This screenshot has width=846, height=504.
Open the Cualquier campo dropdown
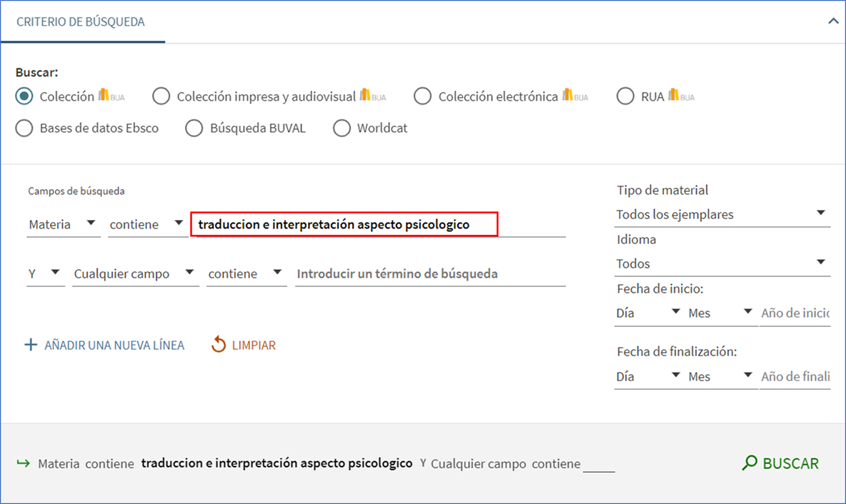tap(134, 273)
